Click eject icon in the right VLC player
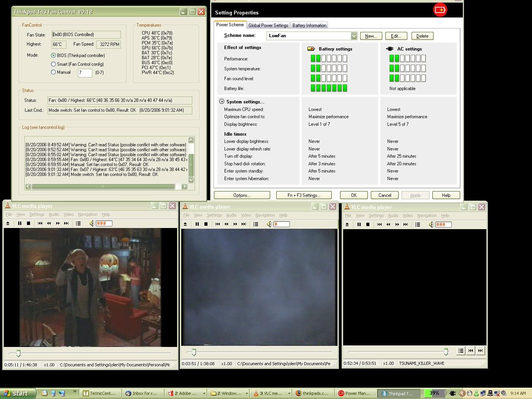The height and width of the screenshot is (399, 532). [x=347, y=225]
